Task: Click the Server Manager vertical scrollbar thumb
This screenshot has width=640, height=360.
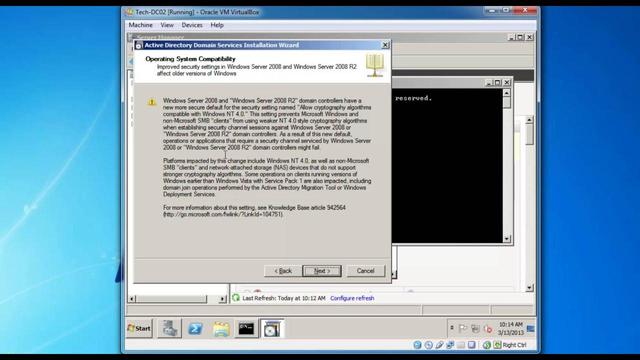Action: [529, 134]
